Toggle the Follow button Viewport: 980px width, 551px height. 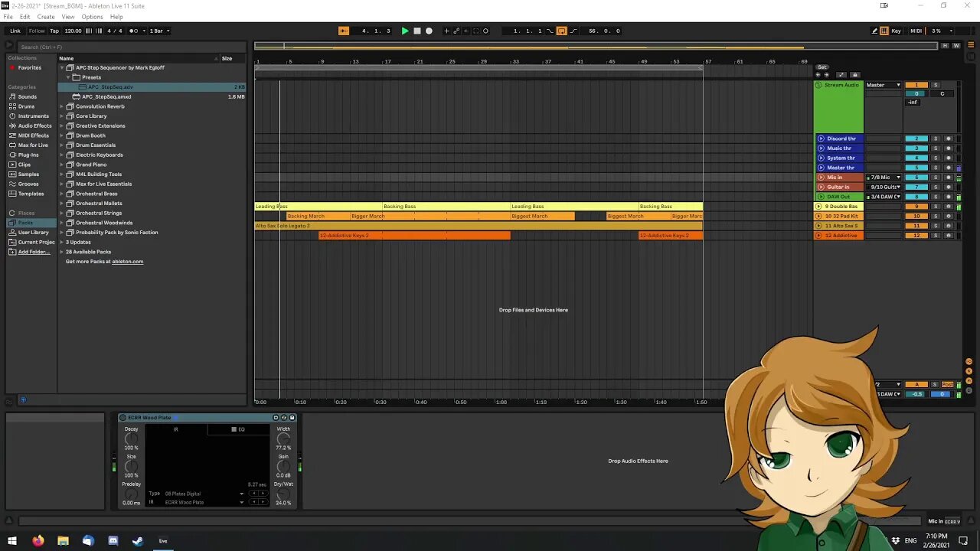37,31
